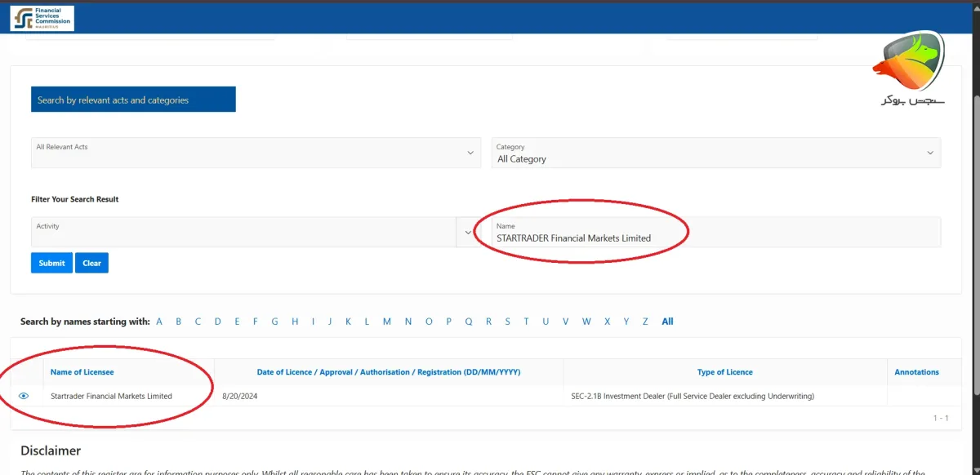Filter names starting with C
This screenshot has height=475, width=980.
198,322
